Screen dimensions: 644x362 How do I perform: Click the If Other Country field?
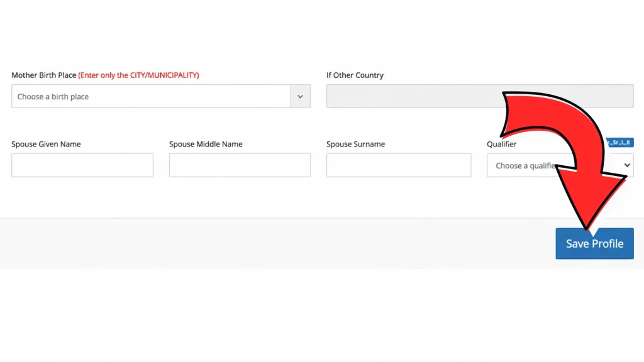pyautogui.click(x=480, y=96)
